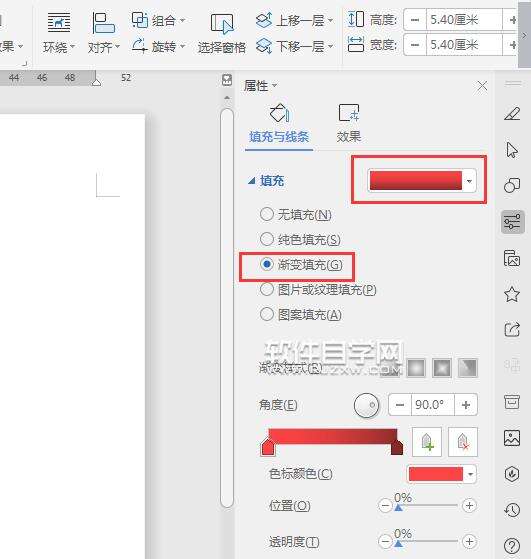Click the sidebar share icon
531x559 pixels.
(512, 330)
